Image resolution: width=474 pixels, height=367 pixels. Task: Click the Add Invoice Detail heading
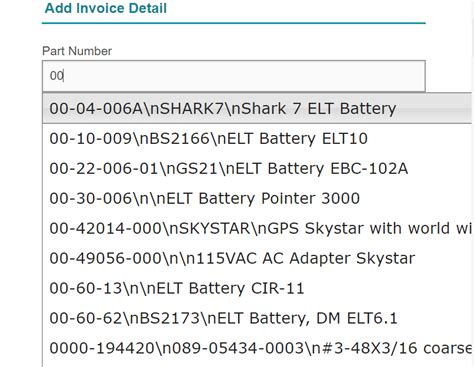(x=106, y=8)
